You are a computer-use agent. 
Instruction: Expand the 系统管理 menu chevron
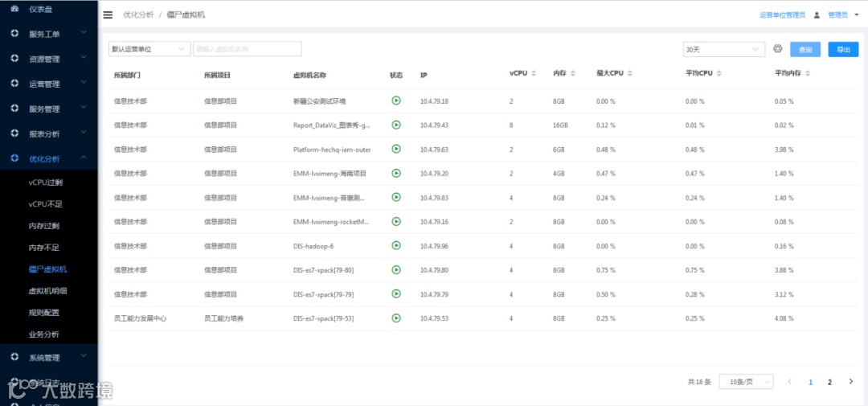(x=84, y=356)
